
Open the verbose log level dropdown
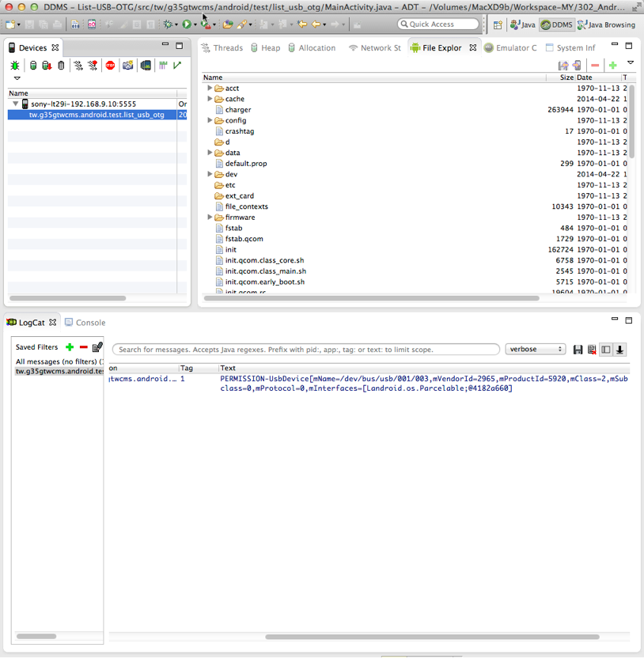[x=535, y=350]
